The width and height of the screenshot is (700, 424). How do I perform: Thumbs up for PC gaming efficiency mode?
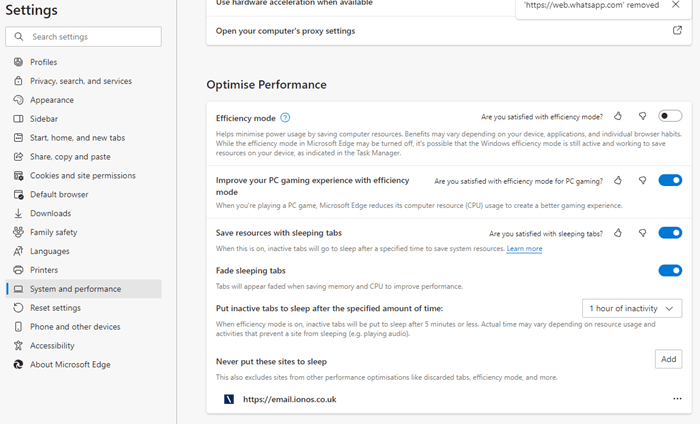618,180
